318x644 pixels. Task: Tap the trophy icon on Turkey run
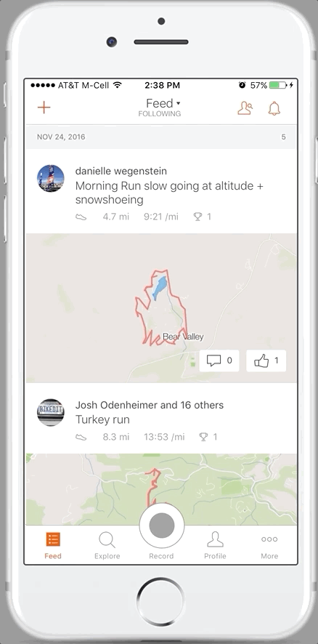(203, 437)
